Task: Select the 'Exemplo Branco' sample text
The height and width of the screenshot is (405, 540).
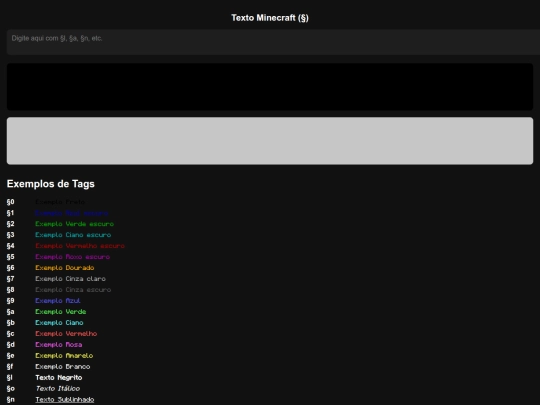Action: (x=63, y=367)
